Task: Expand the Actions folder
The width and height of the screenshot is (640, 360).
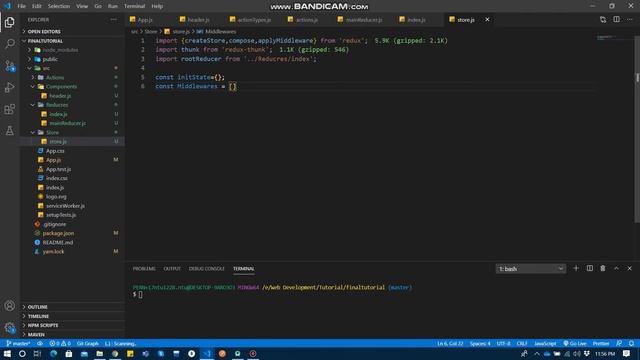Action: coord(73,78)
